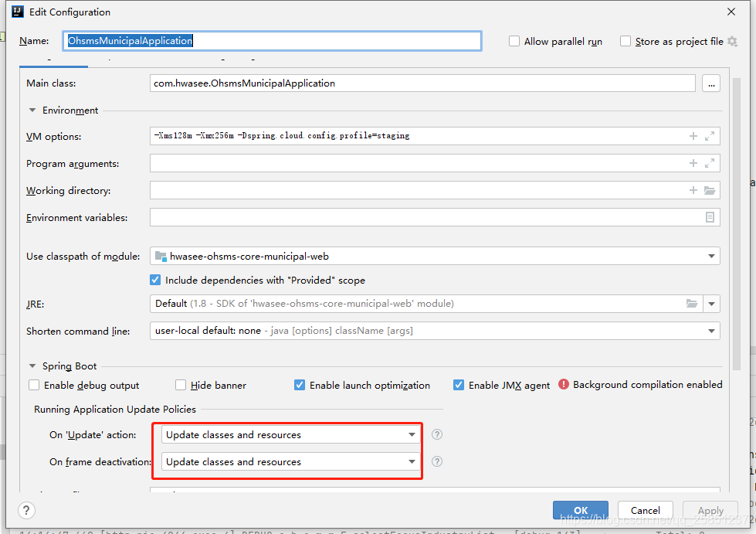Edit Environment variables list icon
756x534 pixels.
tap(710, 217)
